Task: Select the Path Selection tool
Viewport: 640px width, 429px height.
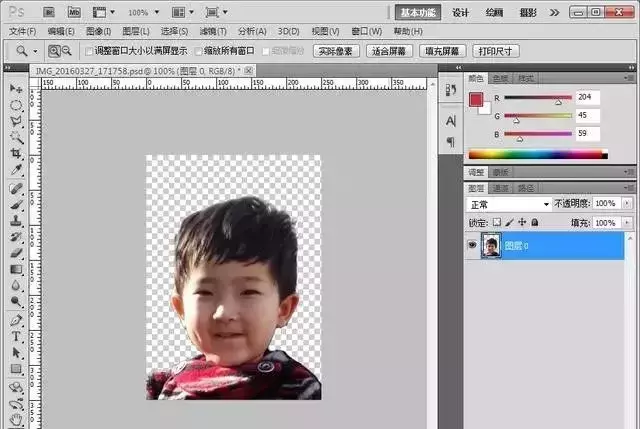Action: (16, 353)
